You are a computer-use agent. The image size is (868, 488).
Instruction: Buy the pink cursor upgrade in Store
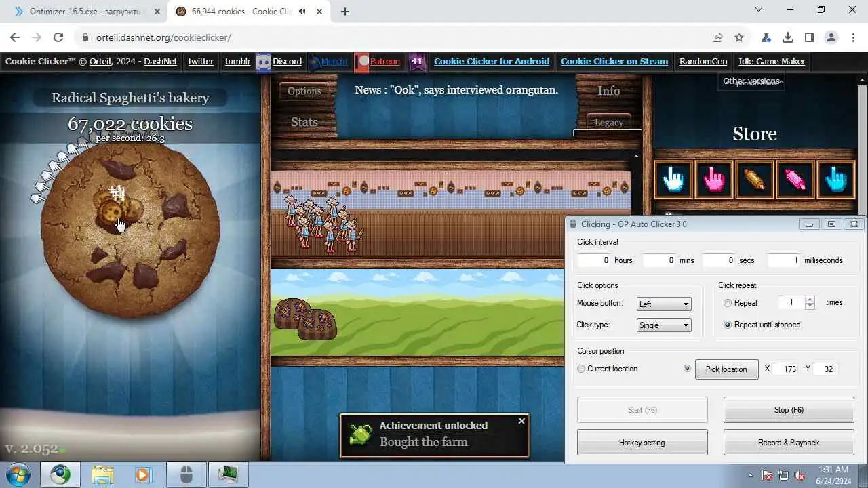click(x=714, y=180)
